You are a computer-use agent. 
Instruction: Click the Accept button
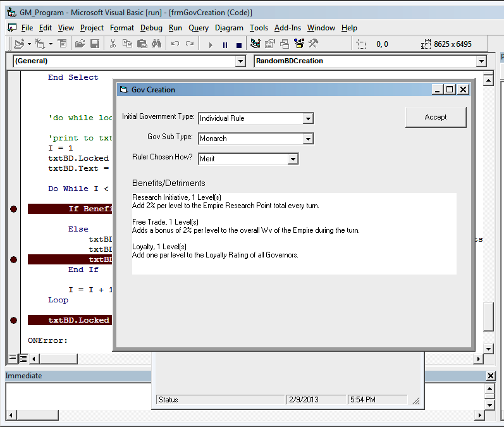(435, 117)
